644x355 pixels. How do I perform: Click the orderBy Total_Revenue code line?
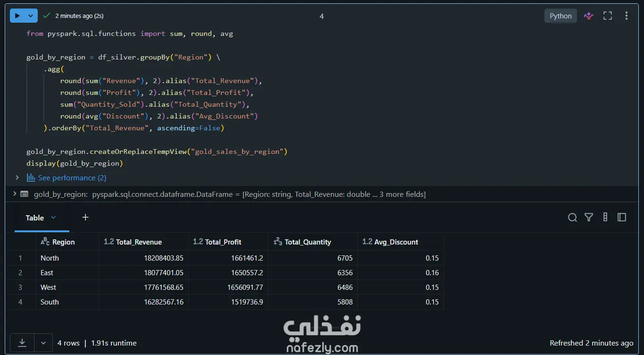point(134,128)
